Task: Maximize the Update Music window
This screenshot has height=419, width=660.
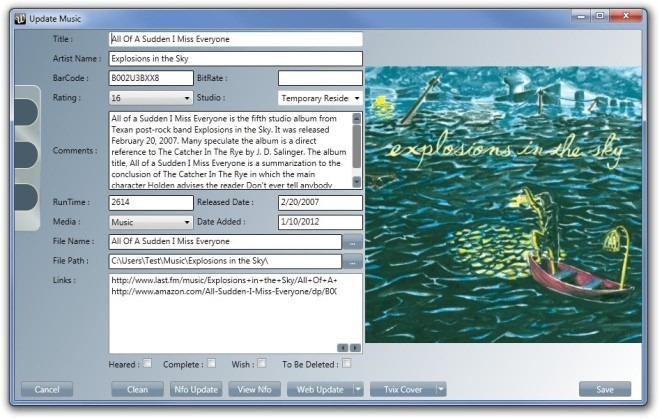Action: point(599,16)
